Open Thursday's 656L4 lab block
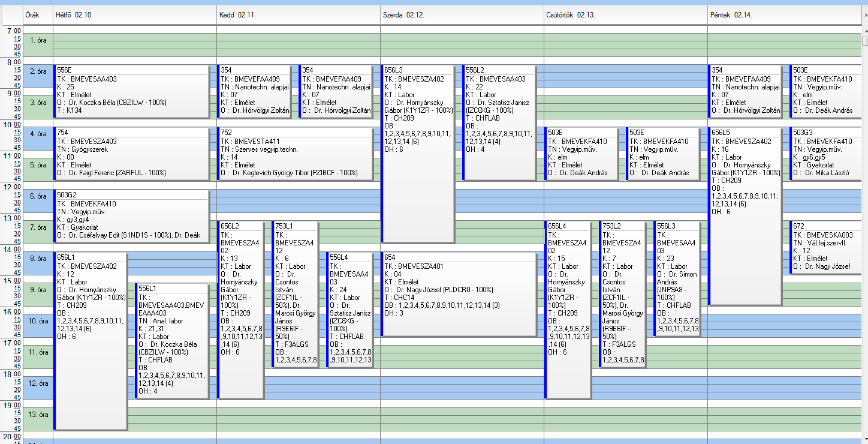Image resolution: width=868 pixels, height=444 pixels. pos(568,310)
